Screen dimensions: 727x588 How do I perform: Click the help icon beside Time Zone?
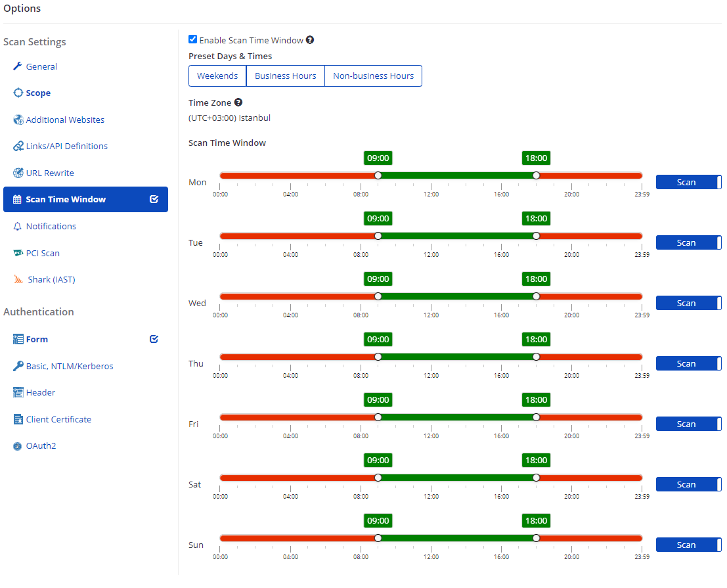pyautogui.click(x=238, y=102)
